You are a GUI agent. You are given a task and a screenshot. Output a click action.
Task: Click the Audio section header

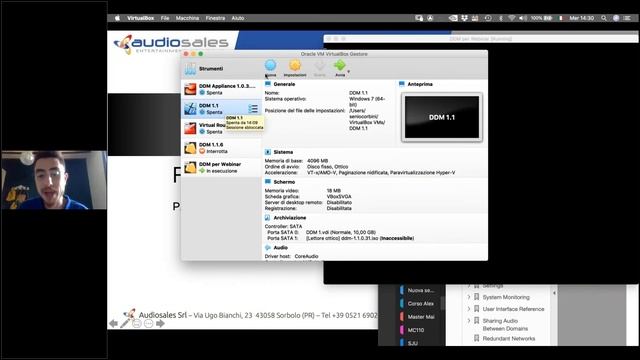click(280, 248)
